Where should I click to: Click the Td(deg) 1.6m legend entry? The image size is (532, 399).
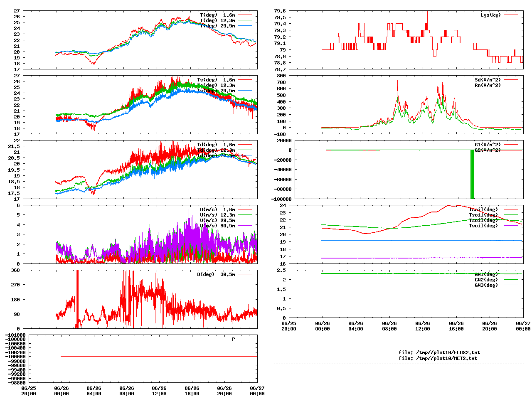[x=216, y=145]
